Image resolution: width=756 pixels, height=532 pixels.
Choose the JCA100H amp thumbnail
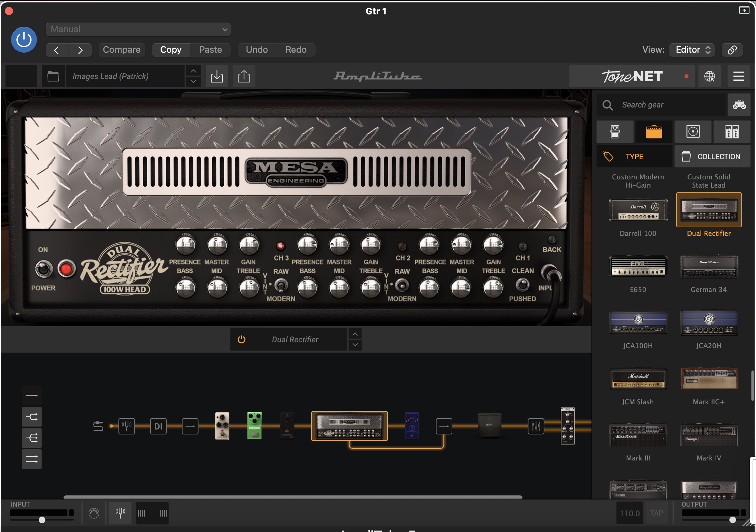coord(638,322)
